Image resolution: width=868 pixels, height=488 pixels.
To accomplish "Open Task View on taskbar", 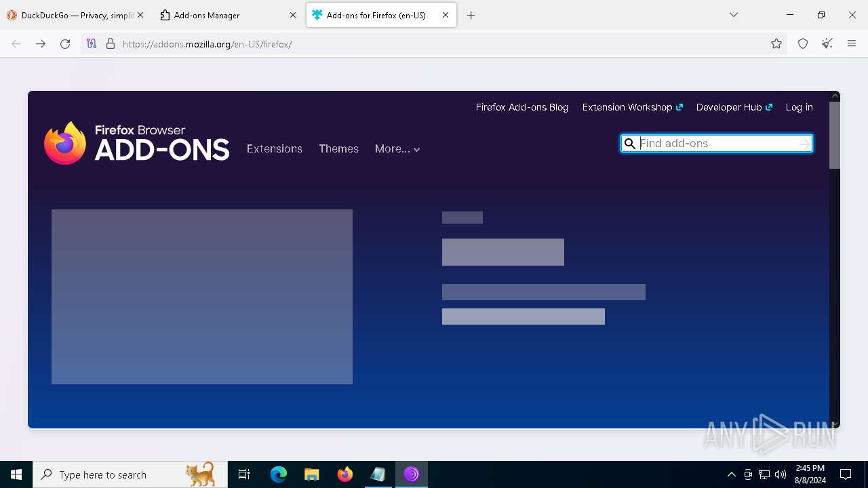I will click(244, 474).
